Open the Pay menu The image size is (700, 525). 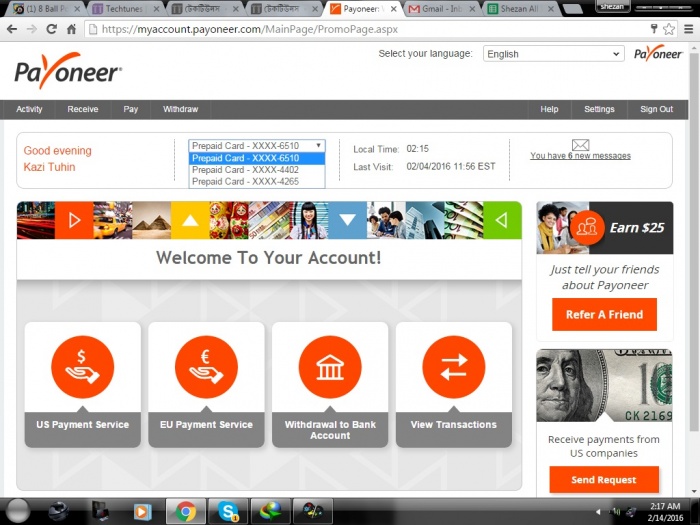click(x=130, y=109)
